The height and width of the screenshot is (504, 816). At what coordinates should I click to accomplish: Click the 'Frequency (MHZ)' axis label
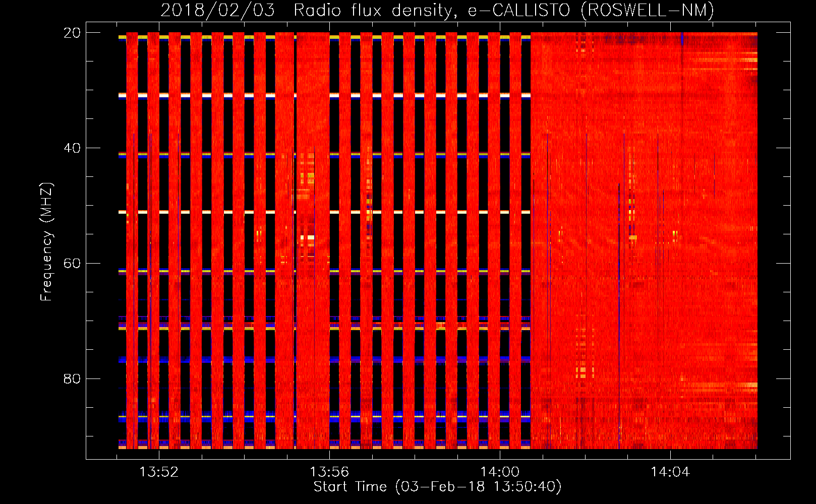46,242
